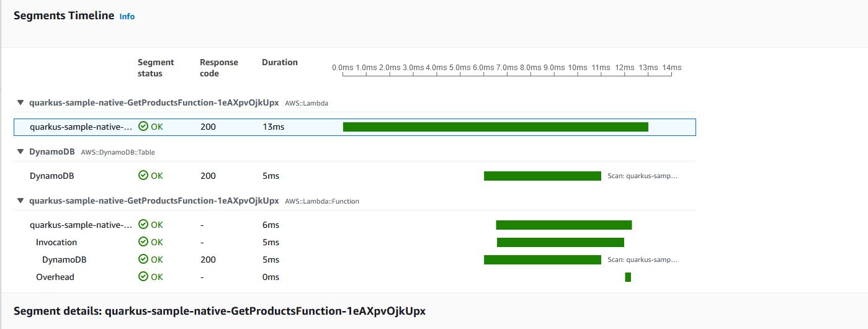This screenshot has height=329, width=868.
Task: Click the OK status icon in 6ms function row
Action: (x=143, y=225)
